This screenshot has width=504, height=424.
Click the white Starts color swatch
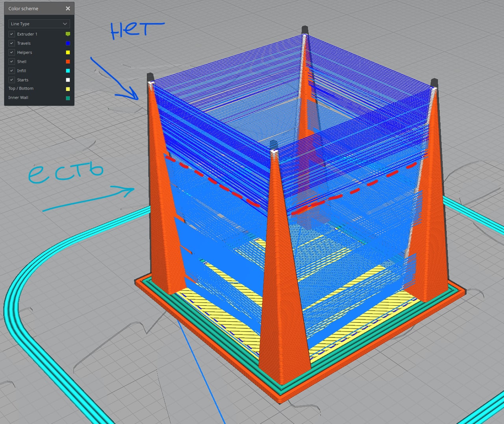(x=68, y=80)
